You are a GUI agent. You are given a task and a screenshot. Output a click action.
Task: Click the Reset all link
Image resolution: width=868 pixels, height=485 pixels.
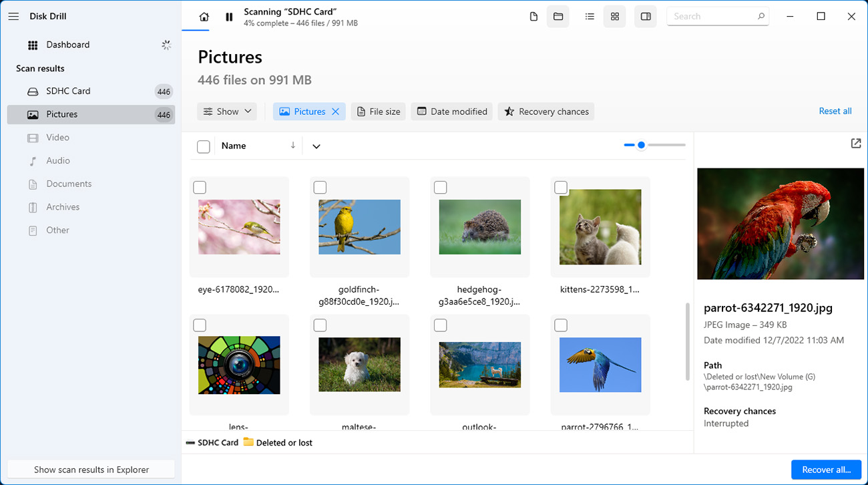835,112
